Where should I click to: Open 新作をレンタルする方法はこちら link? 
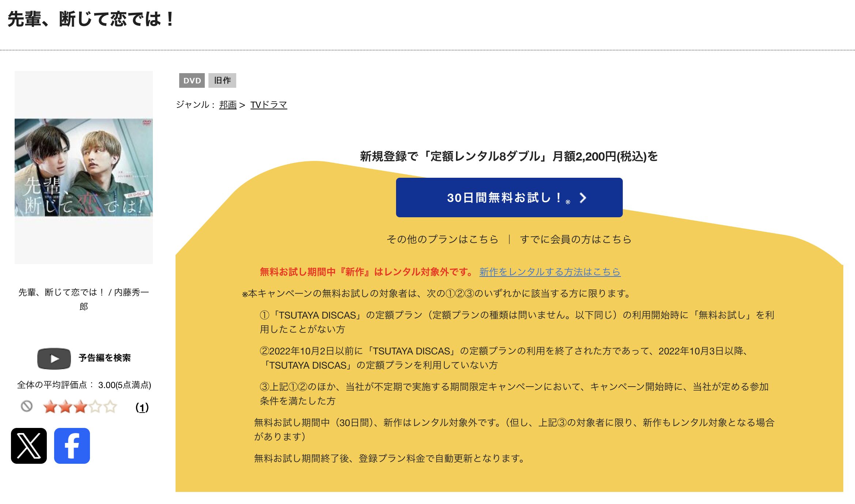pos(550,272)
